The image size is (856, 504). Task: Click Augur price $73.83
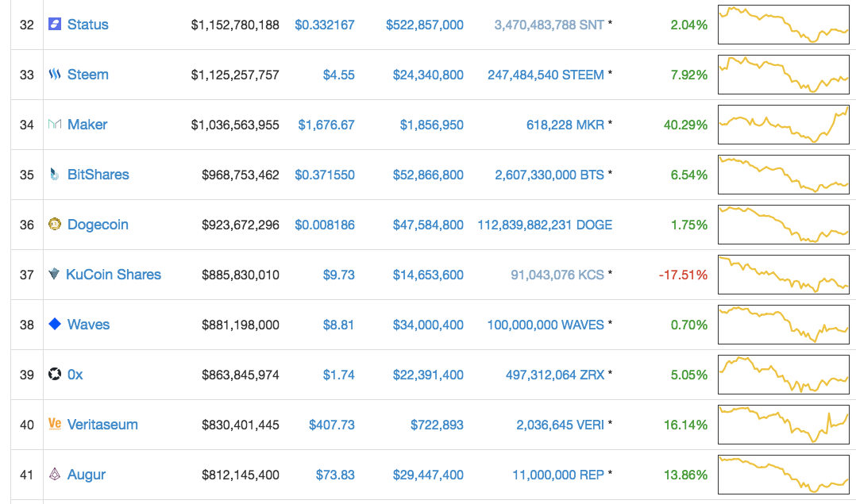pyautogui.click(x=335, y=475)
